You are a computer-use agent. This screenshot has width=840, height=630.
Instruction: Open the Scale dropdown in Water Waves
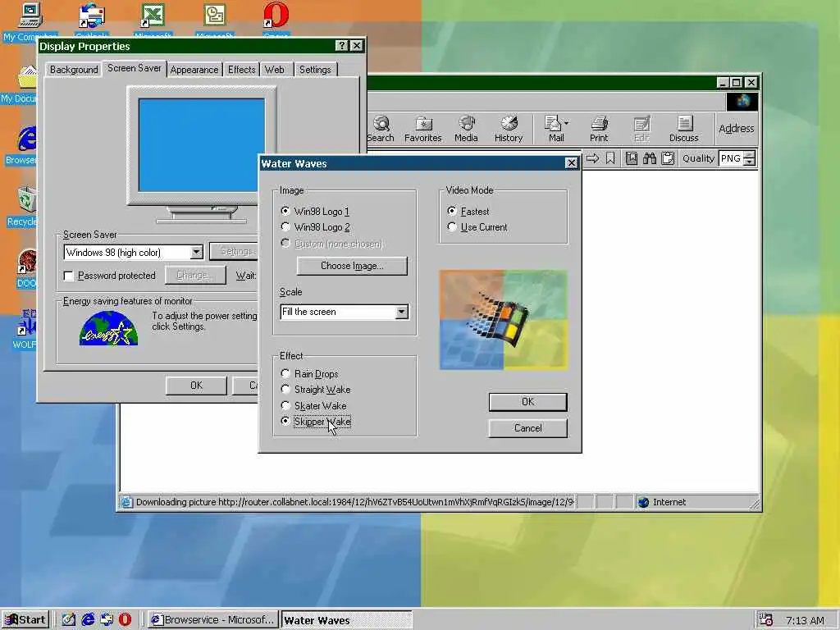point(402,312)
